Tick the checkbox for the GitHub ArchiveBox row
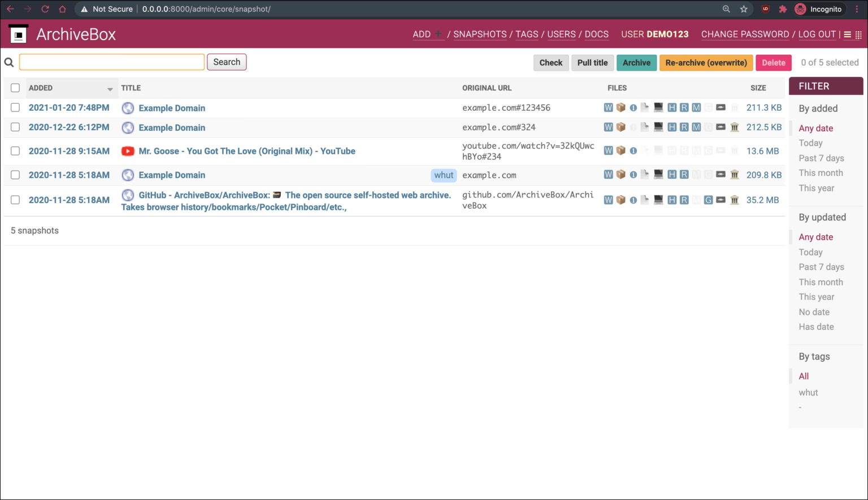Viewport: 868px width, 500px height. pyautogui.click(x=15, y=200)
